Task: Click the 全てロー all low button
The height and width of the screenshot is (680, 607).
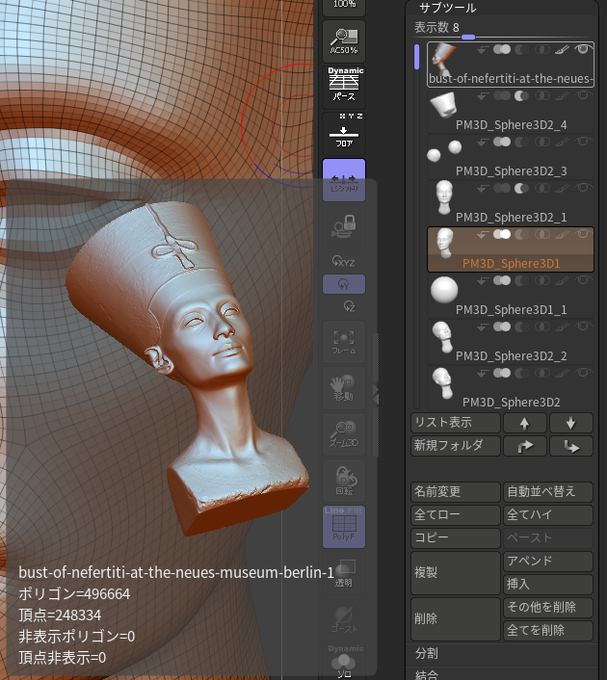Action: click(456, 515)
